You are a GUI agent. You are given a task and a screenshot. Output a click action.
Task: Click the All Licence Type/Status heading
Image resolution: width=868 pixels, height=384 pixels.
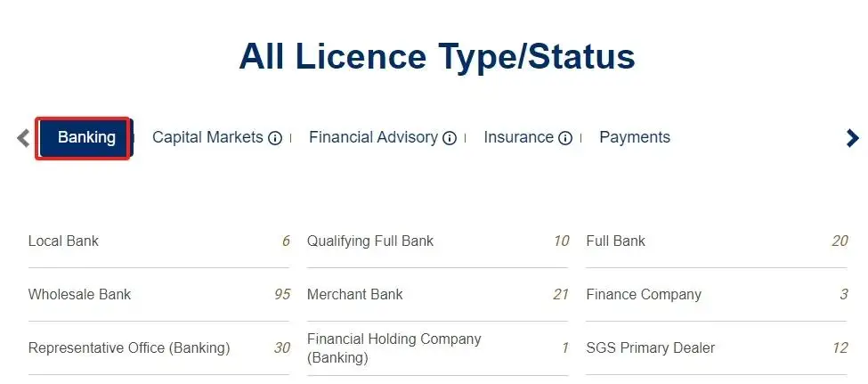coord(436,57)
